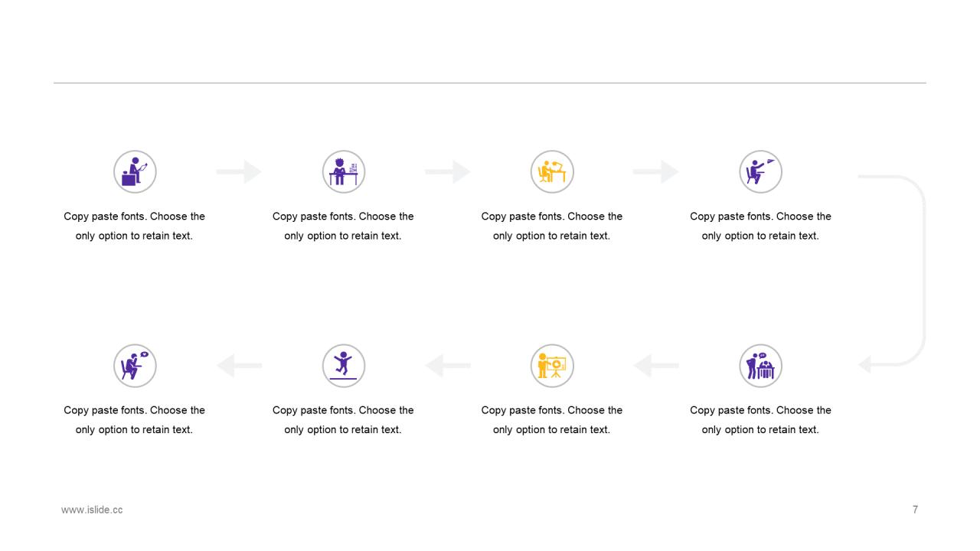The image size is (980, 551).
Task: Click the slide number 7 in footer
Action: [x=915, y=510]
